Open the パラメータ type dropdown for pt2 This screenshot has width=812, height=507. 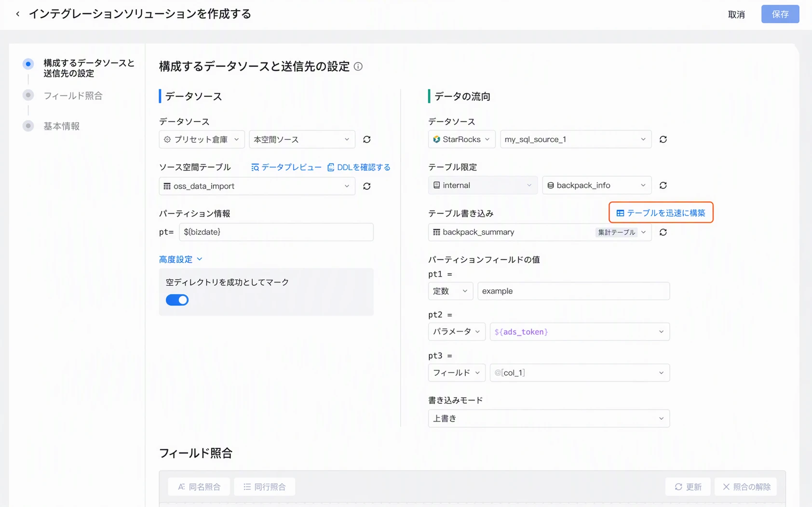(457, 332)
